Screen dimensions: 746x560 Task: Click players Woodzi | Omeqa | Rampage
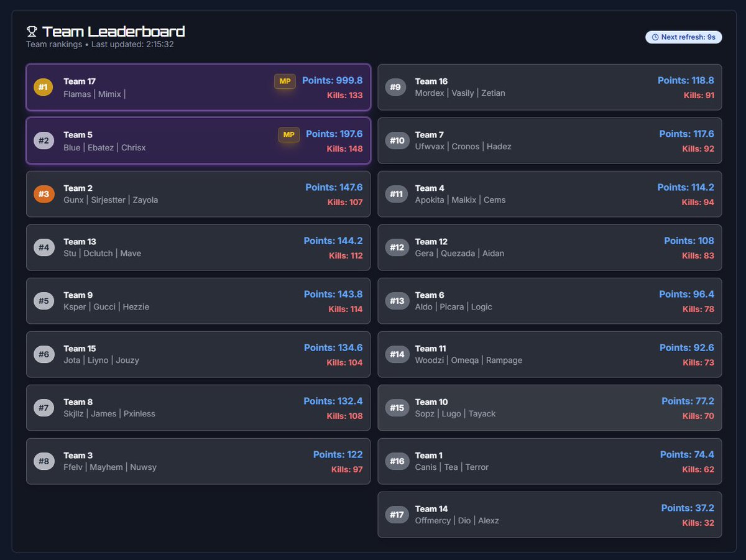click(x=469, y=360)
